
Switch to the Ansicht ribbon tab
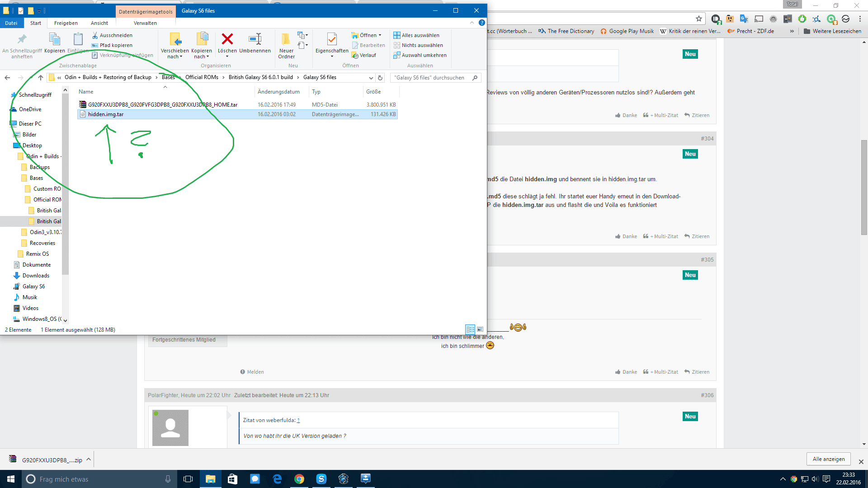tap(99, 23)
